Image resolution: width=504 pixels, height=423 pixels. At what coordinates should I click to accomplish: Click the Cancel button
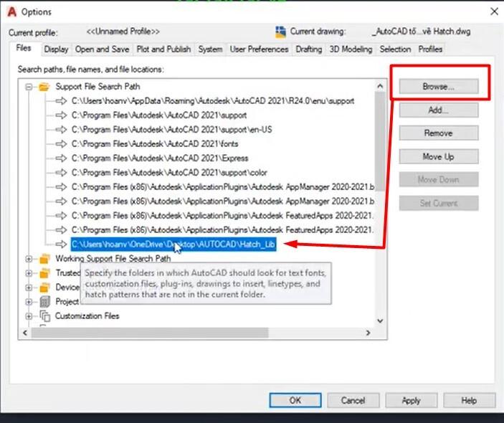tap(353, 400)
